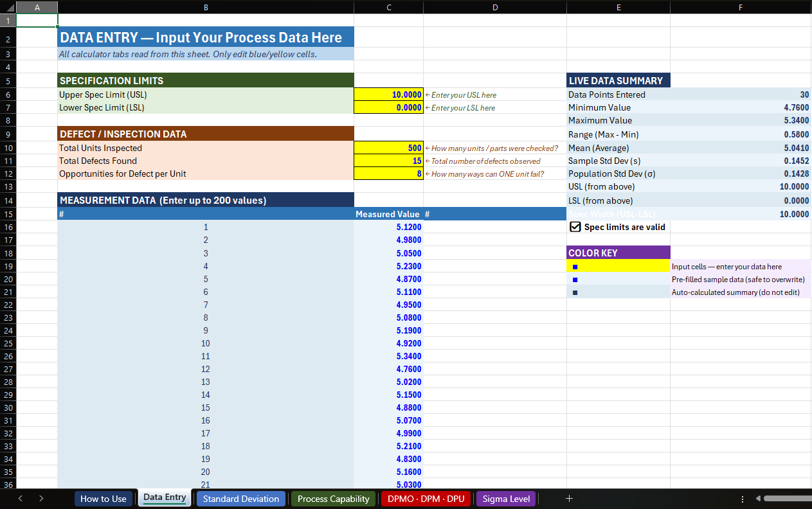Click the left sheet navigation arrow
The image size is (812, 509).
(x=20, y=498)
